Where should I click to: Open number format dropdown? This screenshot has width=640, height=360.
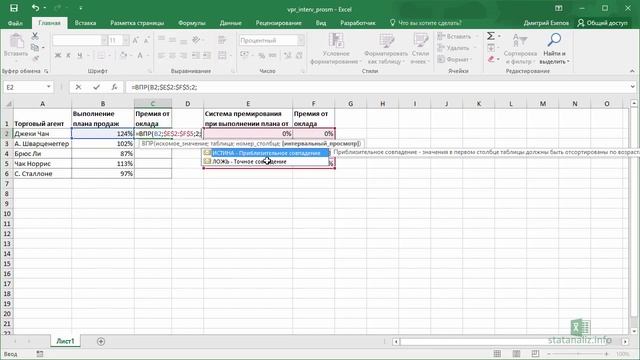pos(301,40)
